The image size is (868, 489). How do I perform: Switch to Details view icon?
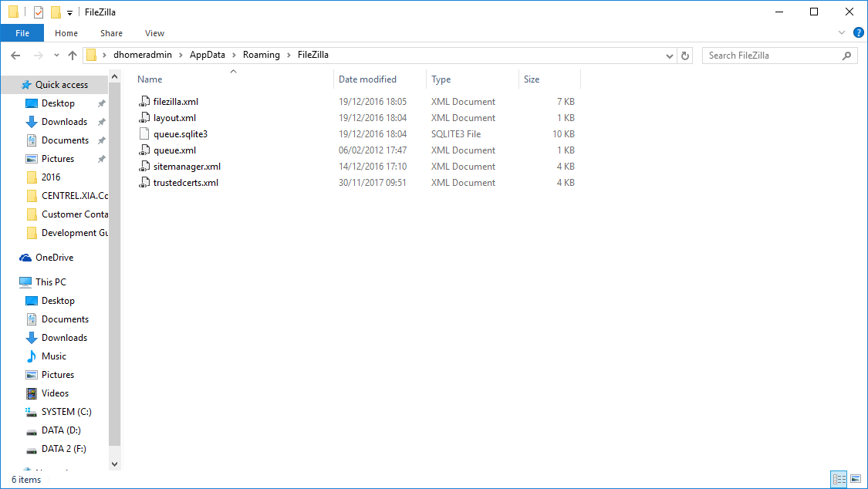point(839,479)
